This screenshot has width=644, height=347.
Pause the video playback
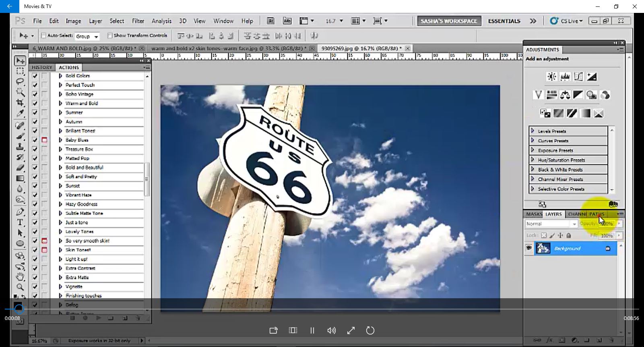click(x=312, y=330)
